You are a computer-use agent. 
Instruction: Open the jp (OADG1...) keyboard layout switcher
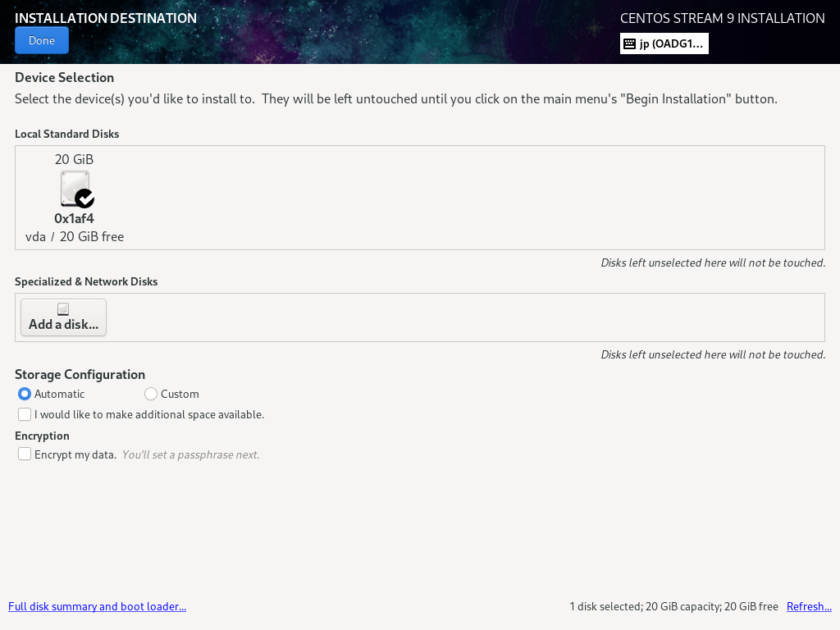point(664,43)
